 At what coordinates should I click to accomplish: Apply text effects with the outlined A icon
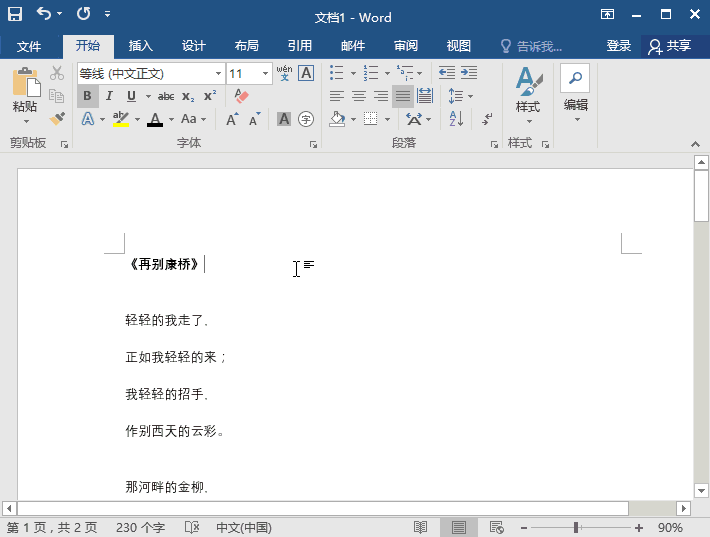click(x=88, y=119)
